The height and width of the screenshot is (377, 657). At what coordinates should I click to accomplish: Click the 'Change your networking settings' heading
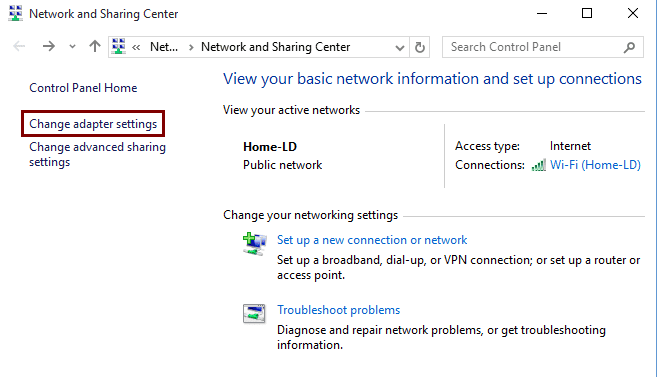[x=310, y=215]
